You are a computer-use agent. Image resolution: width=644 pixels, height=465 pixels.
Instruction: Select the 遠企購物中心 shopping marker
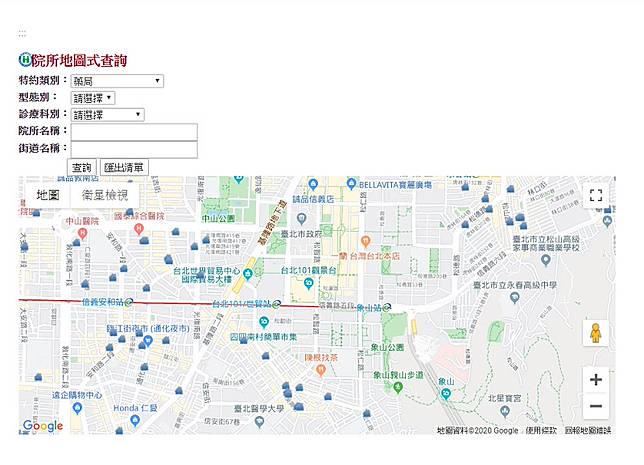point(77,409)
